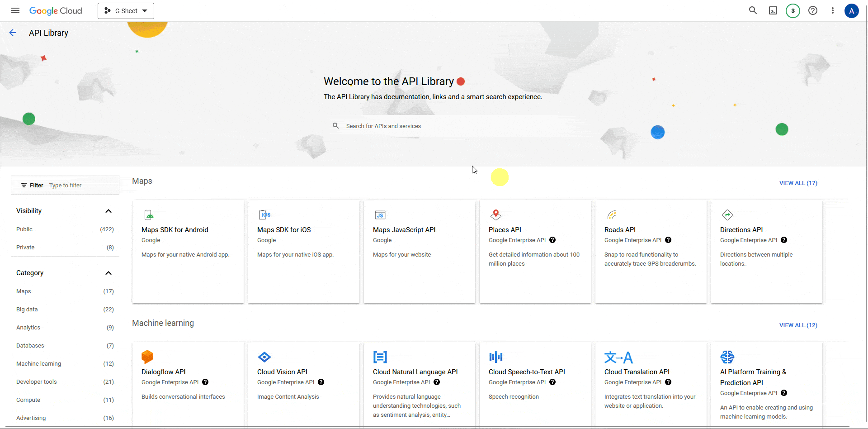View all 17 Maps APIs

coord(798,183)
